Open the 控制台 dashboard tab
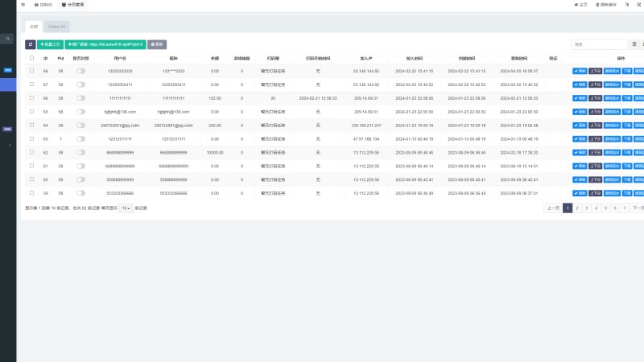Screen dimensions: 644x362 [43, 5]
